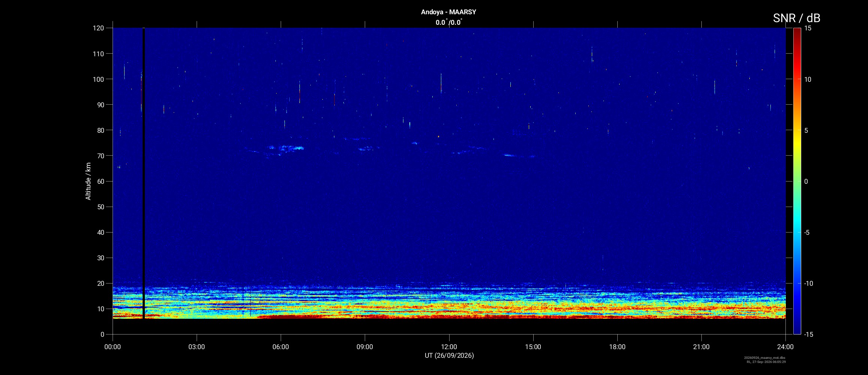This screenshot has width=868, height=375.
Task: Click the "18:00" time tick label
Action: coord(617,347)
